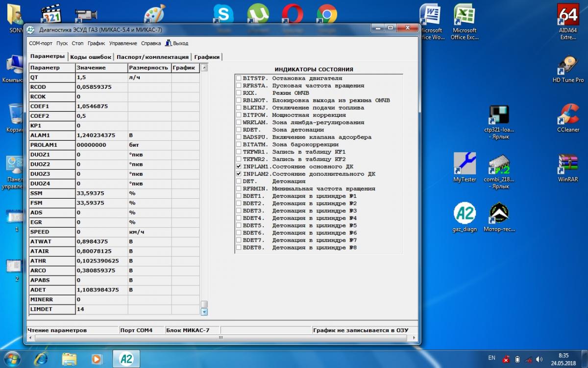Click the График column header
This screenshot has width=588, height=368.
click(185, 68)
